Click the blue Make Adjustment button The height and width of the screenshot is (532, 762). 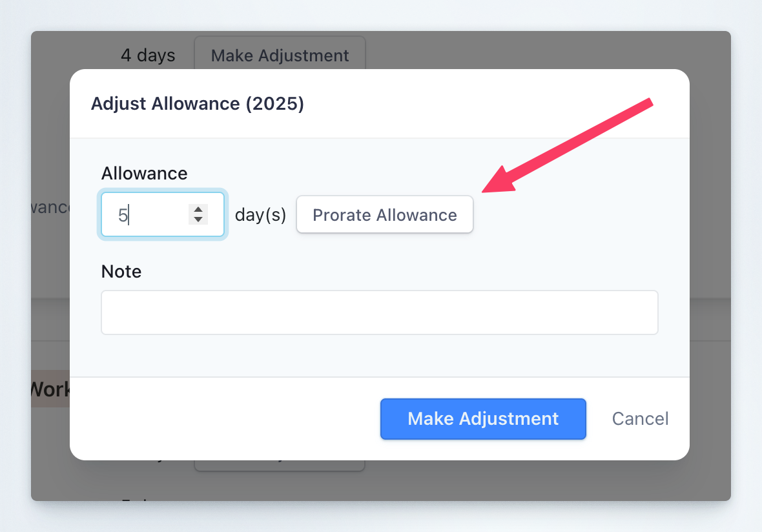[483, 419]
